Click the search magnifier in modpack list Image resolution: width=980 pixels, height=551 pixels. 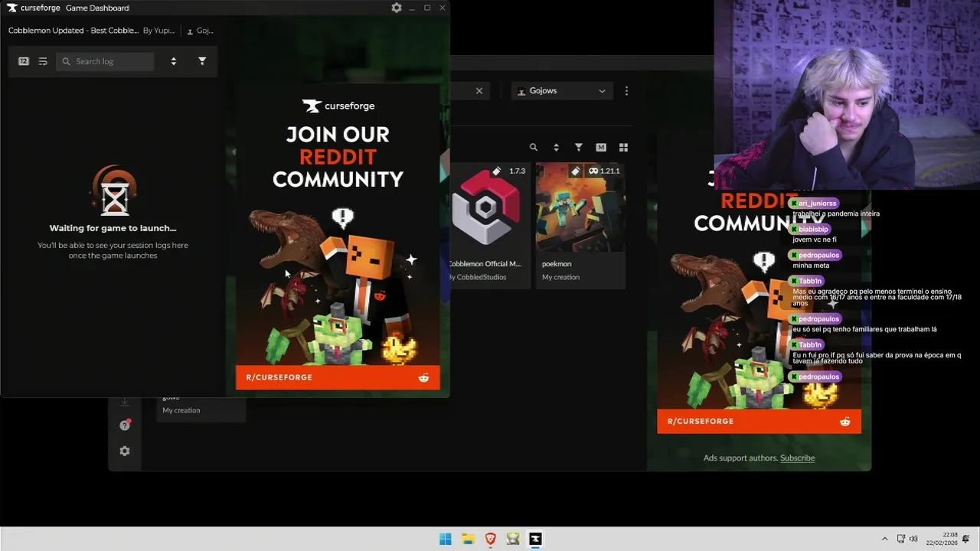(x=534, y=147)
